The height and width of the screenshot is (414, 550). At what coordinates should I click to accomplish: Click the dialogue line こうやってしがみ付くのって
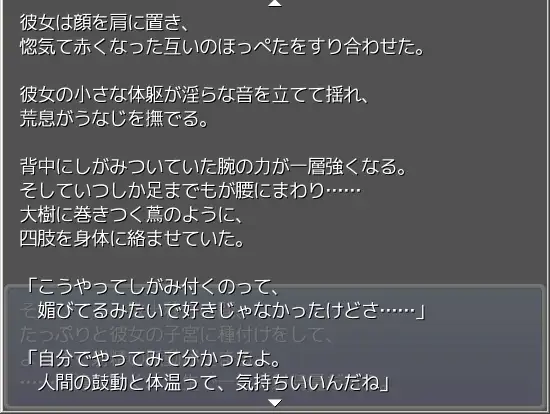tap(153, 287)
